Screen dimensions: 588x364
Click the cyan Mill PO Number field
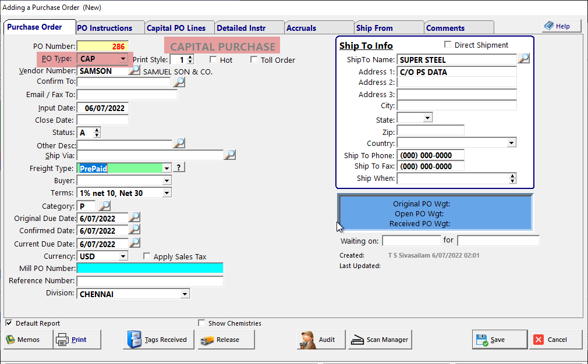150,268
